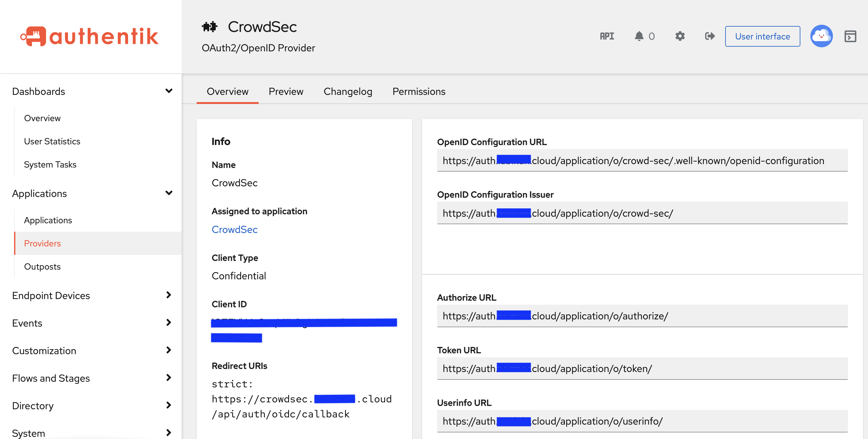The height and width of the screenshot is (439, 868).
Task: Open System Tasks page
Action: pyautogui.click(x=50, y=165)
